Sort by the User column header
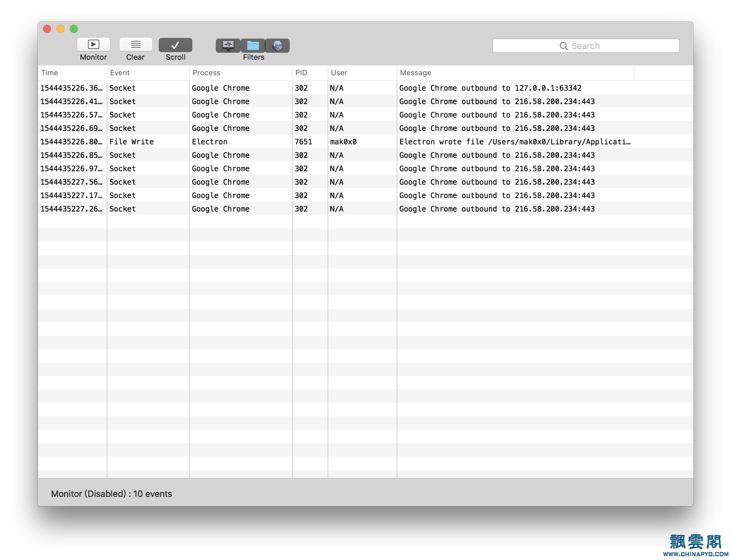Viewport: 731px width, 560px height. [x=362, y=73]
